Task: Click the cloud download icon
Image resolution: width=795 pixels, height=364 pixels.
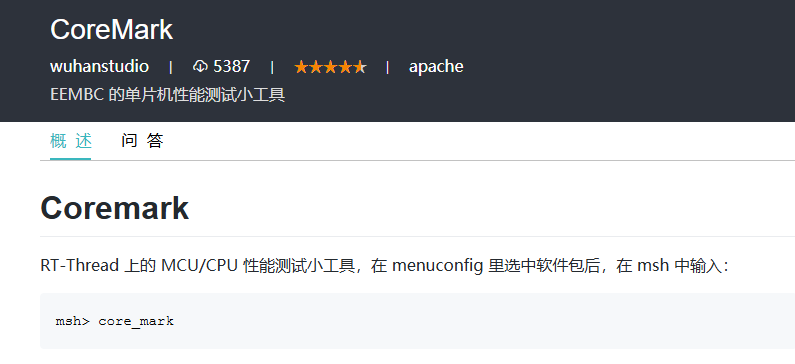Action: 201,66
